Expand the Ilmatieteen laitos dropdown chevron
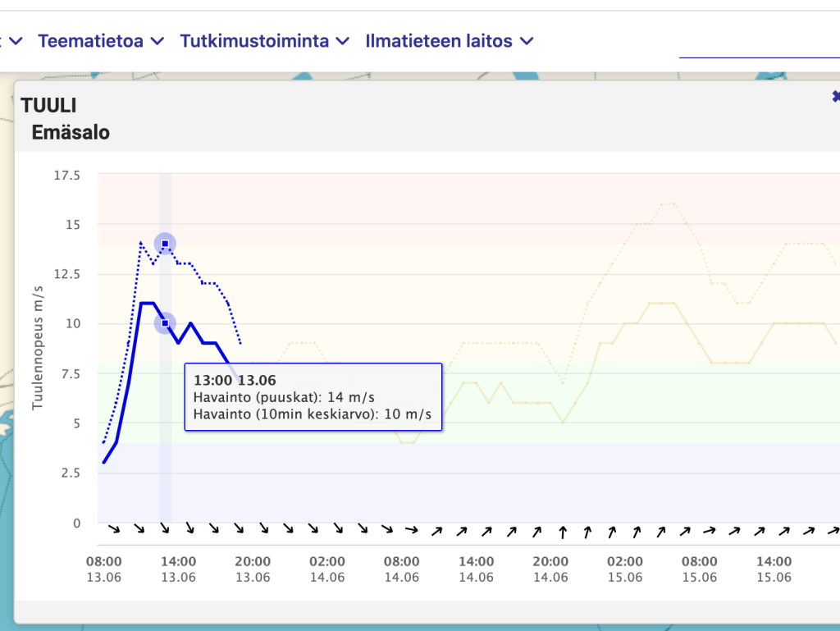This screenshot has width=840, height=631. coord(527,41)
